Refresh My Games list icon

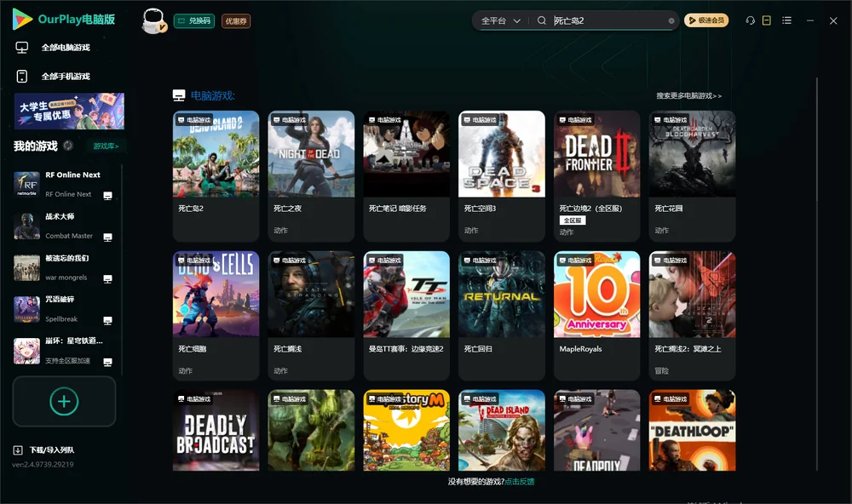(68, 146)
